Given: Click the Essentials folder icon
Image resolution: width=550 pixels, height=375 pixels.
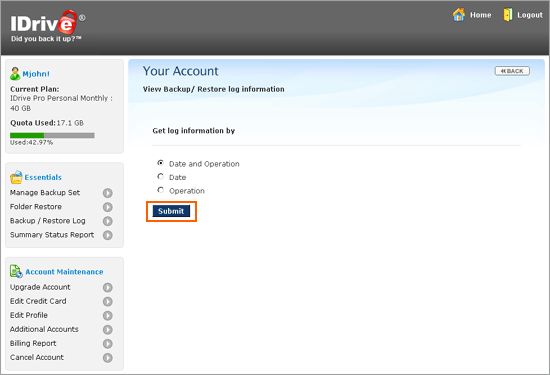Looking at the screenshot, I should click(x=16, y=177).
